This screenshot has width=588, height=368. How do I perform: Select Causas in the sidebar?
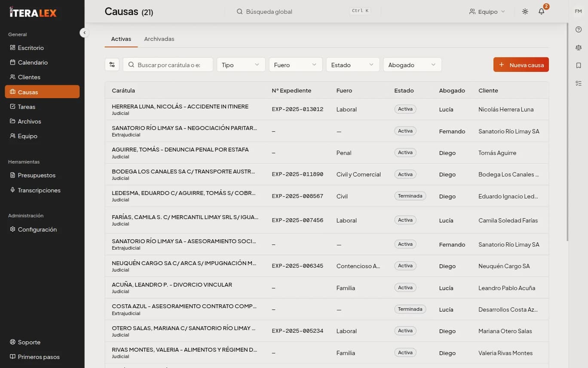(42, 92)
